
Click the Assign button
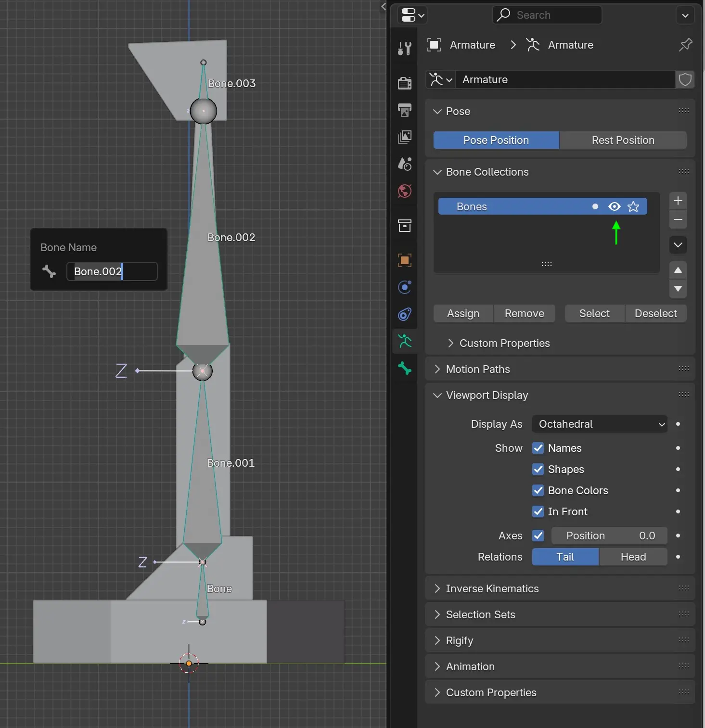[x=463, y=313]
